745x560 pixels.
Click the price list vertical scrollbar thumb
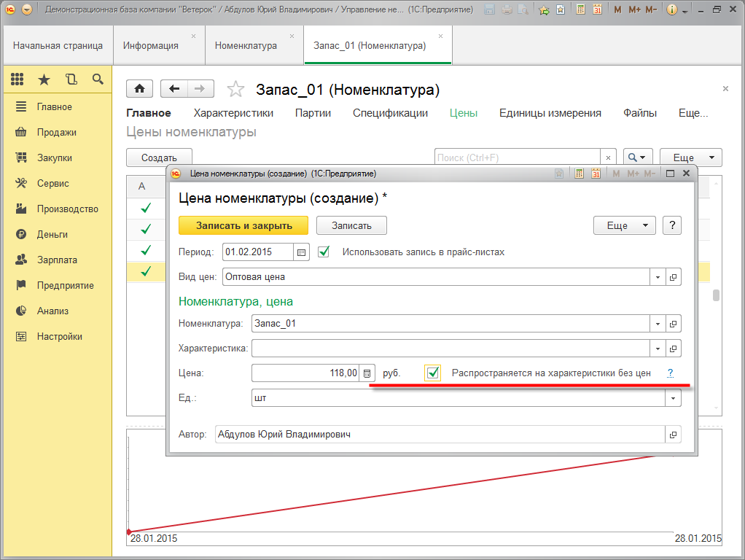[x=716, y=295]
